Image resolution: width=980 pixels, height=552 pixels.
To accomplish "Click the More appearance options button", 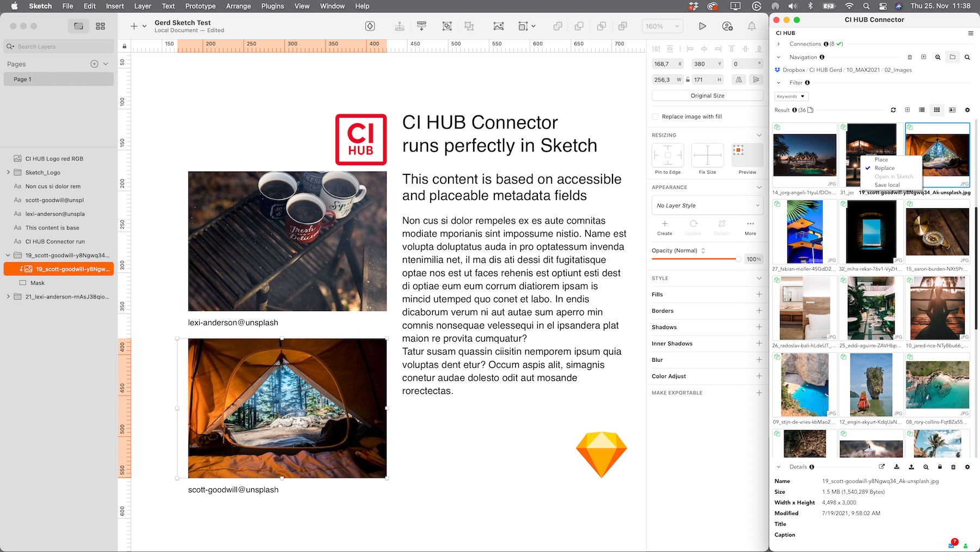I will 750,228.
